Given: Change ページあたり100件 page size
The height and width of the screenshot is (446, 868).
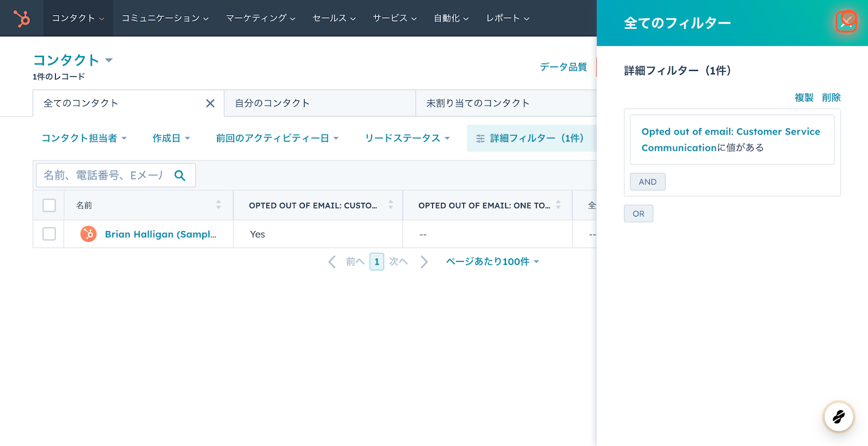Looking at the screenshot, I should click(x=493, y=262).
